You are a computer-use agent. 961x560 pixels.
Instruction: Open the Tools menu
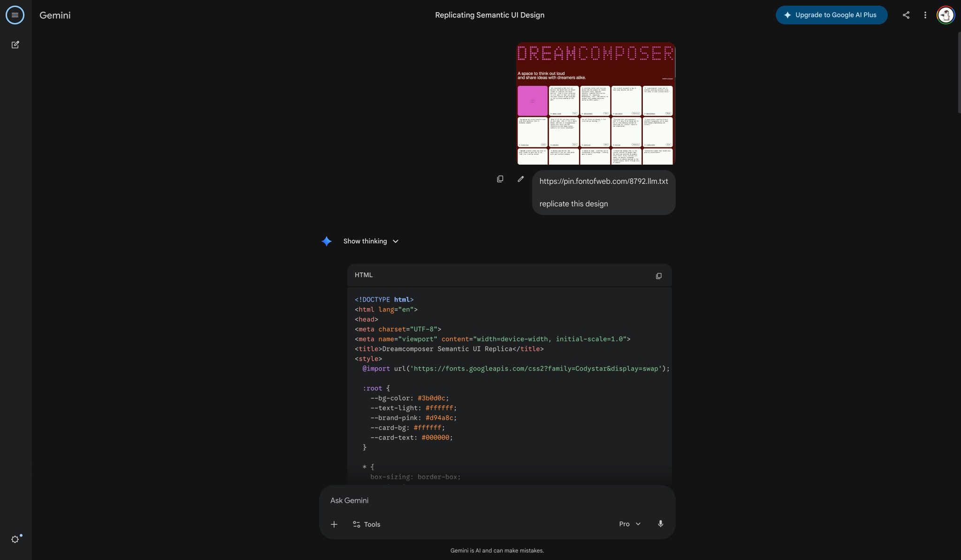click(366, 524)
